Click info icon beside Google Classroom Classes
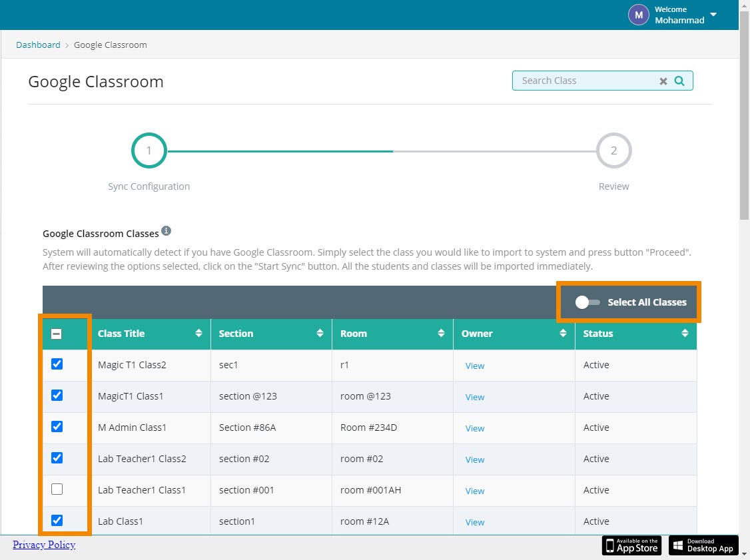This screenshot has height=560, width=750. [167, 231]
